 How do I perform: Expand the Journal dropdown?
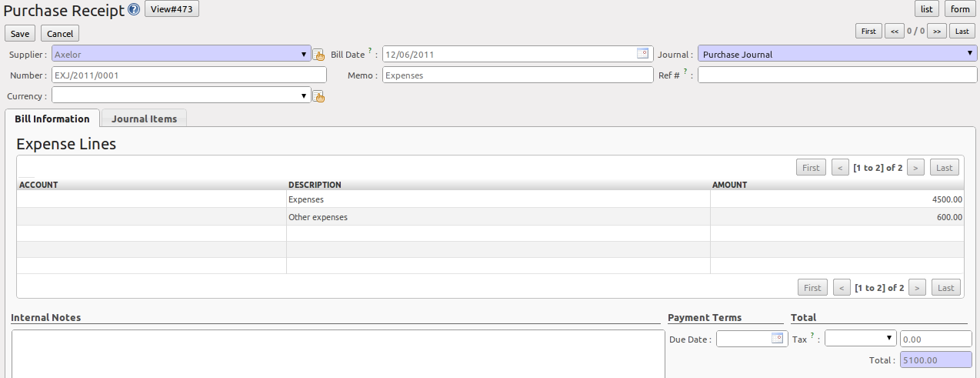point(970,54)
